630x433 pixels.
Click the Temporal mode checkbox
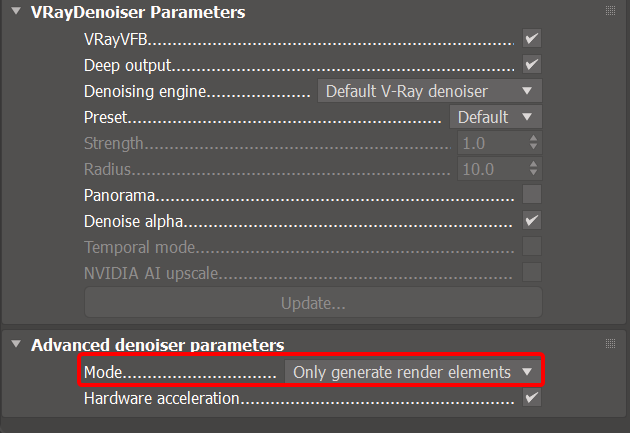532,246
